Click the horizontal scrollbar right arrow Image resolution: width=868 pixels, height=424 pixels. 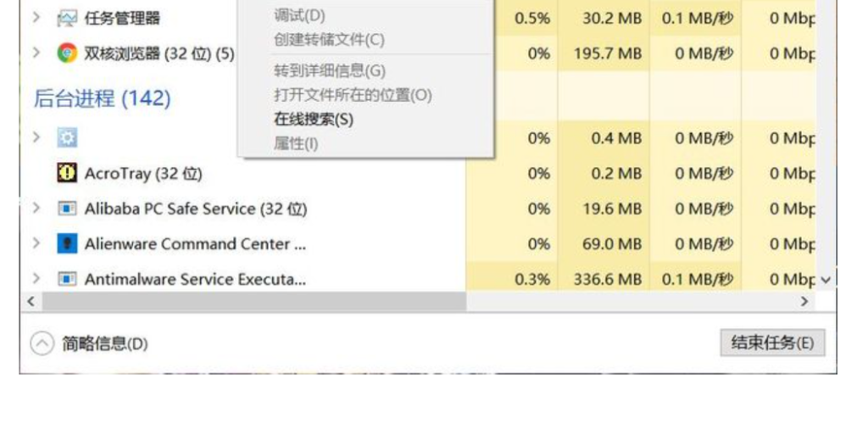(x=804, y=302)
